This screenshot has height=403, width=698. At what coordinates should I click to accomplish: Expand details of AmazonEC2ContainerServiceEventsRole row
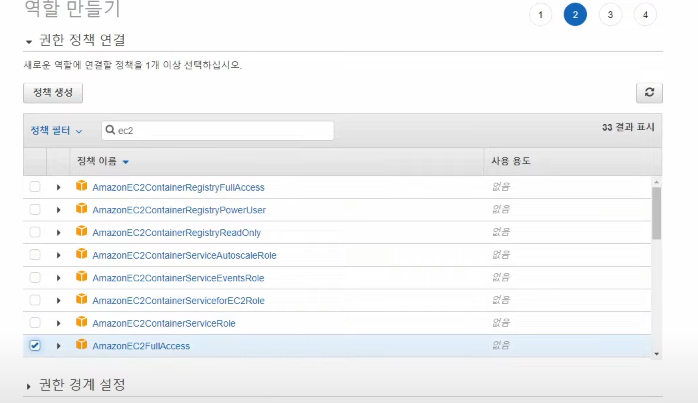click(58, 278)
